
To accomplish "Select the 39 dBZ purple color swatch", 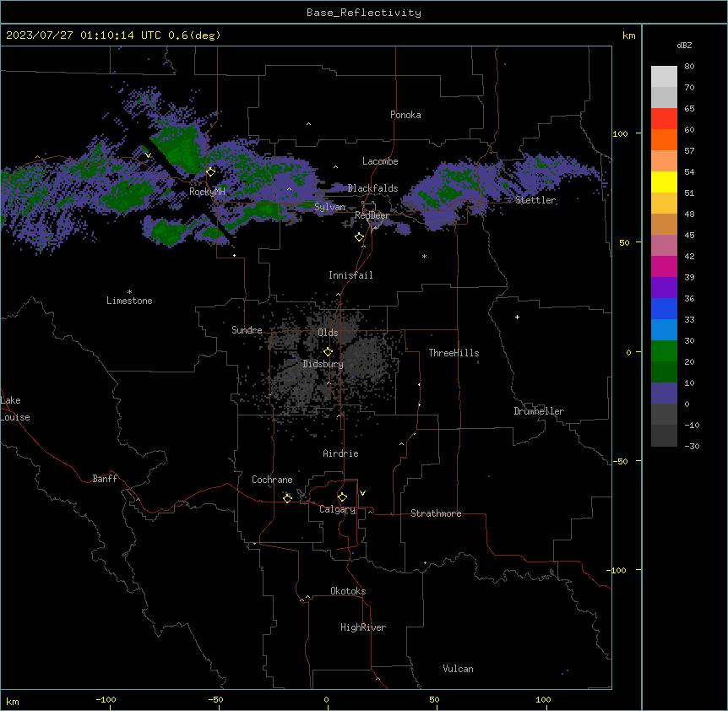I will click(x=664, y=288).
